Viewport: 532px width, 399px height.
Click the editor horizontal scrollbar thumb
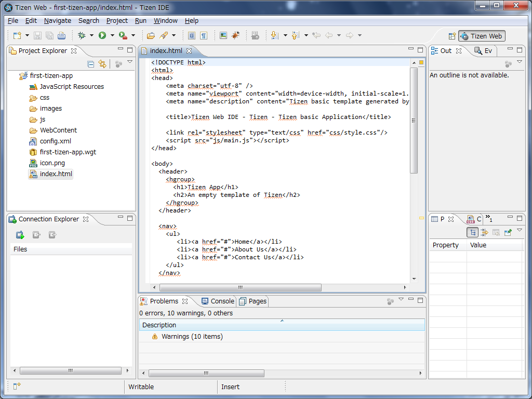pyautogui.click(x=240, y=287)
